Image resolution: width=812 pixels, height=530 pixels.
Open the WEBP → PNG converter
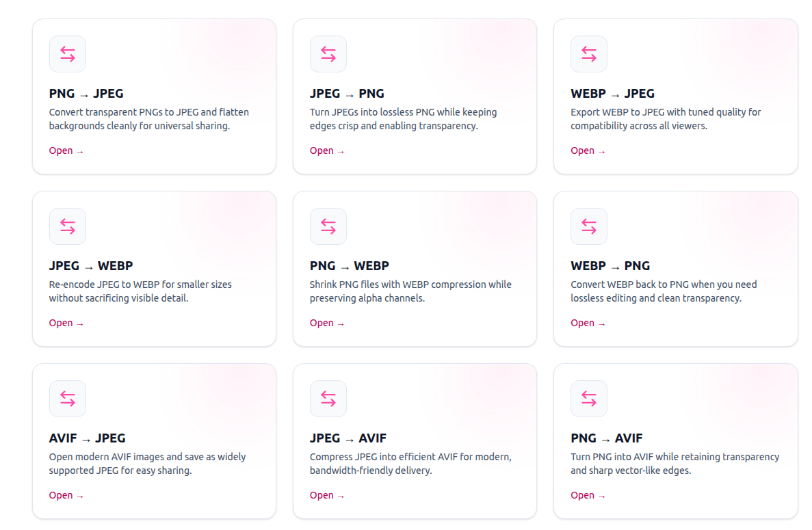point(588,322)
